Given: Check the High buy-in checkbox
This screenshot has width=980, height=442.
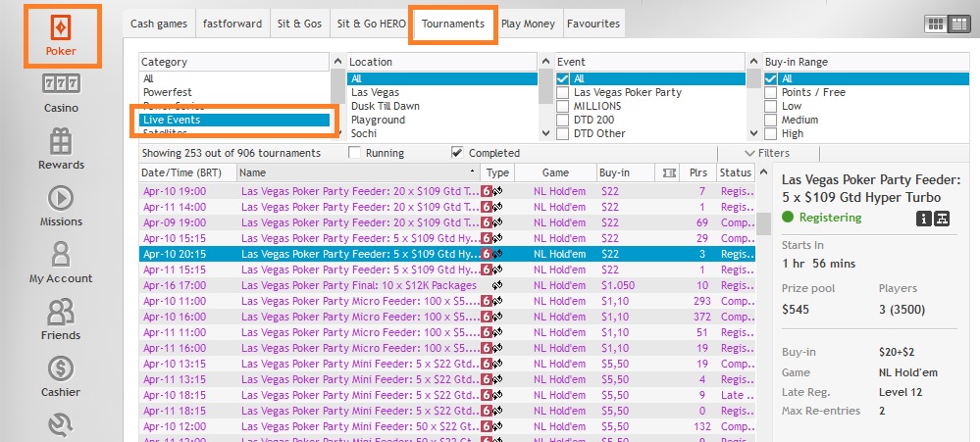Looking at the screenshot, I should (771, 133).
